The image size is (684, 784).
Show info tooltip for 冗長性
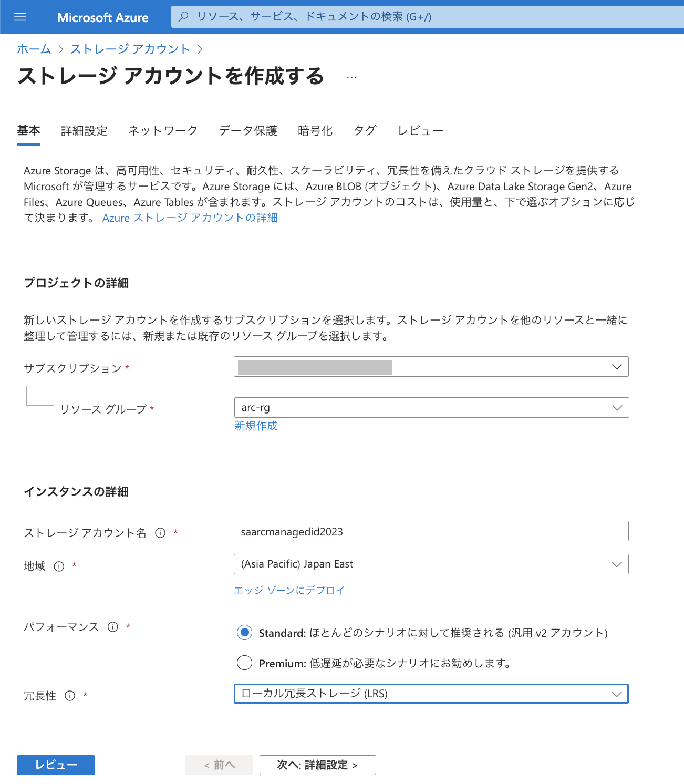(70, 696)
